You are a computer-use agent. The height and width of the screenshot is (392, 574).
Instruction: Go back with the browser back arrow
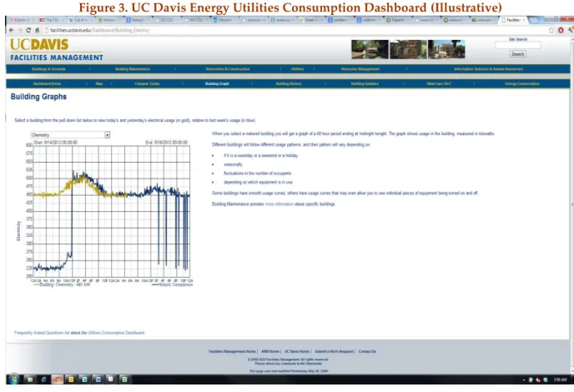12,30
